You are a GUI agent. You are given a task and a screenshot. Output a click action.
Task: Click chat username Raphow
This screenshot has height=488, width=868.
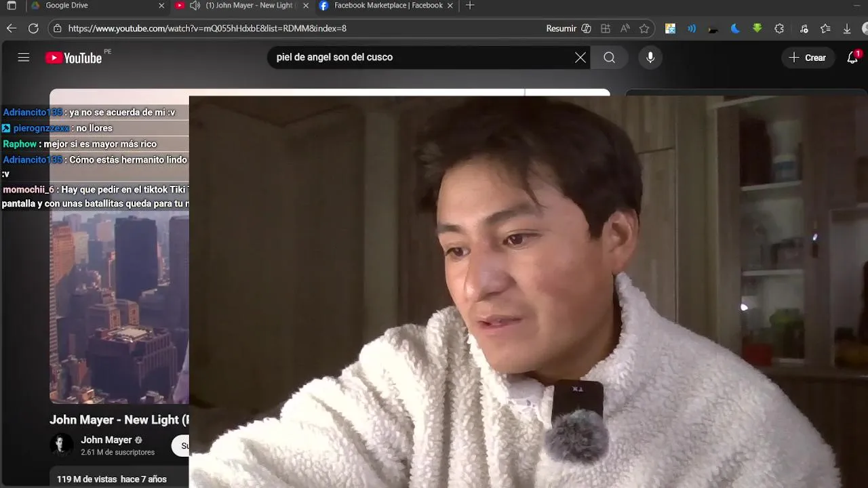[x=20, y=144]
